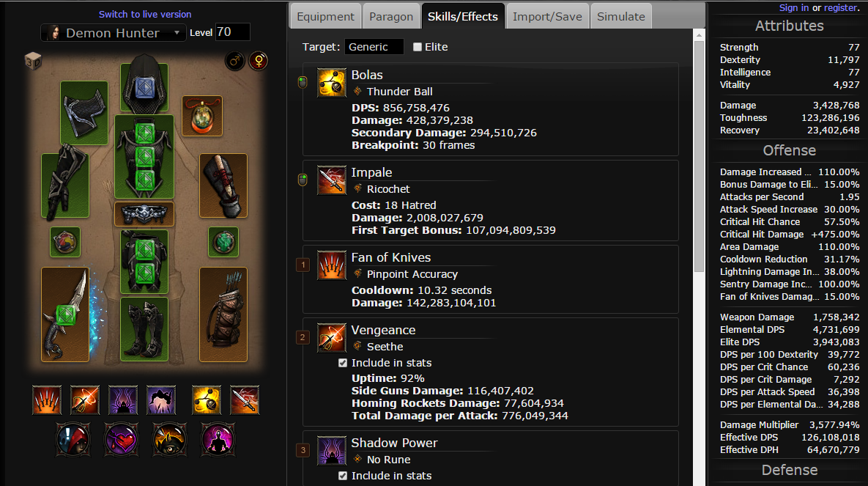This screenshot has height=486, width=868.
Task: Open the Demon Hunter class dropdown
Action: pos(113,33)
